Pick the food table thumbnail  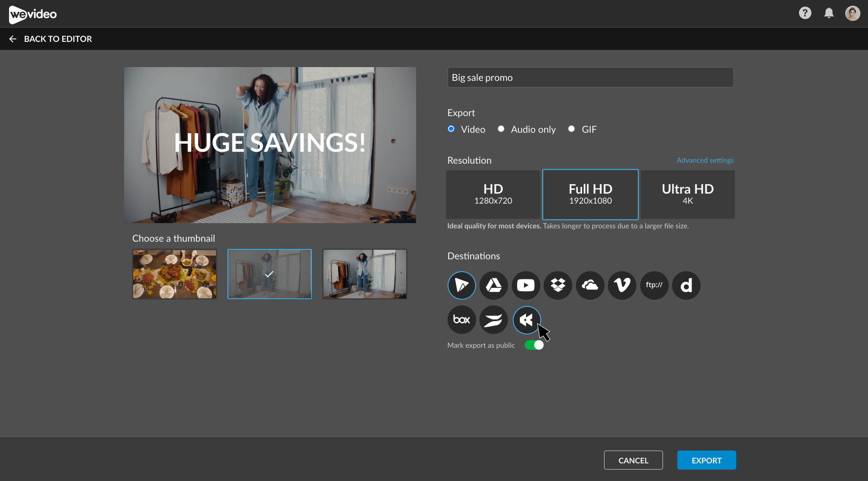pyautogui.click(x=175, y=274)
